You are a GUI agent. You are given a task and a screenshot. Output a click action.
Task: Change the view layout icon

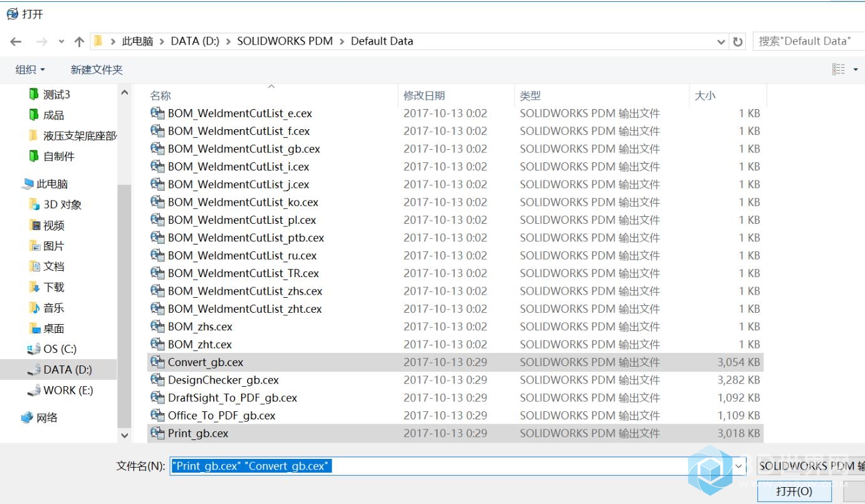839,70
